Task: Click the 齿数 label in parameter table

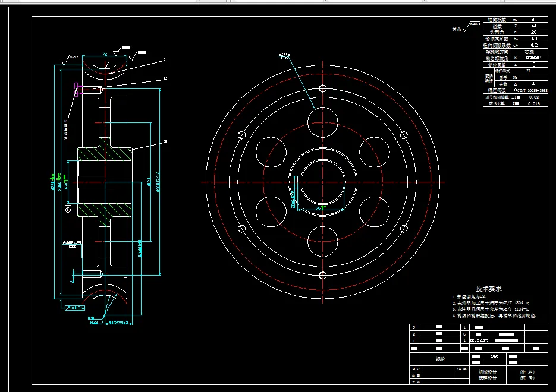Action: tap(497, 26)
